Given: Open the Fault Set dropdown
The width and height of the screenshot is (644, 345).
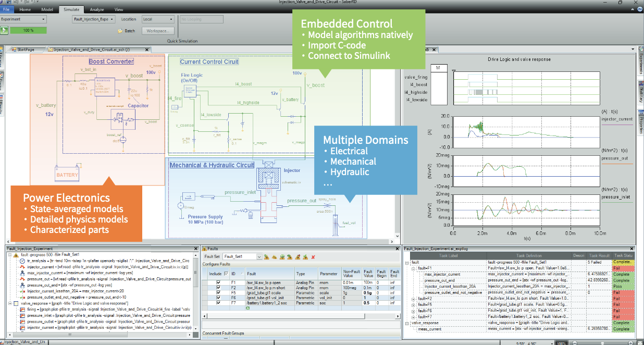Looking at the screenshot, I should (x=259, y=257).
